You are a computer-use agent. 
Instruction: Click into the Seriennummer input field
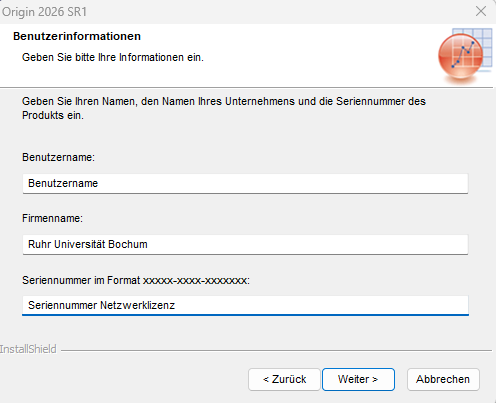pos(245,305)
